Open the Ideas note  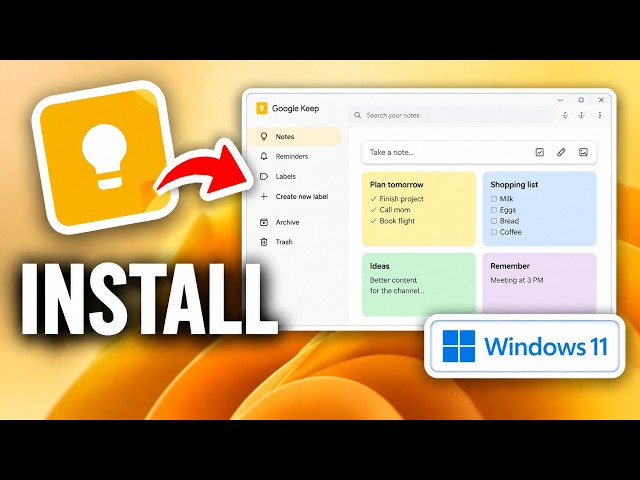coord(419,284)
